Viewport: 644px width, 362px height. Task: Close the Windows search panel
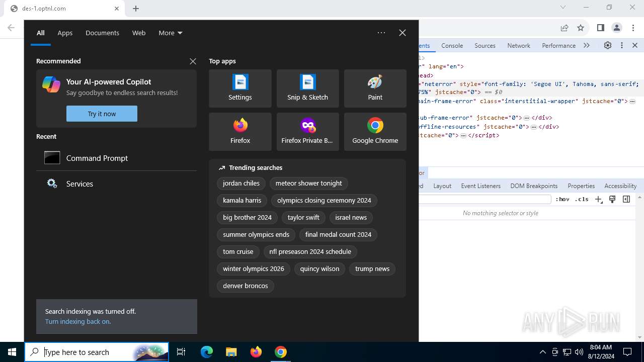[x=403, y=33]
